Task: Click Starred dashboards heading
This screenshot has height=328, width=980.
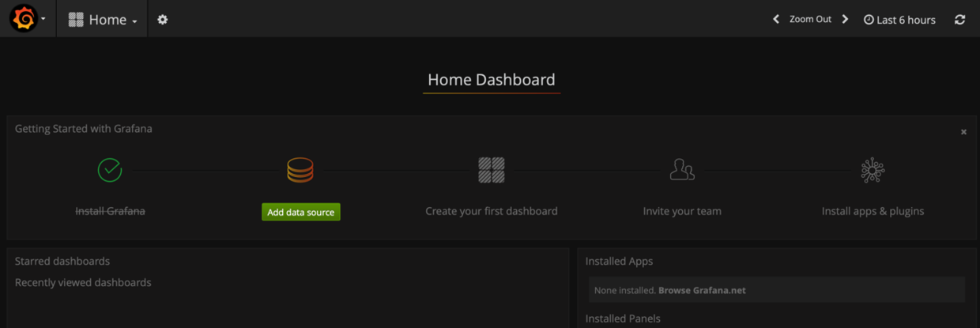Action: click(62, 261)
